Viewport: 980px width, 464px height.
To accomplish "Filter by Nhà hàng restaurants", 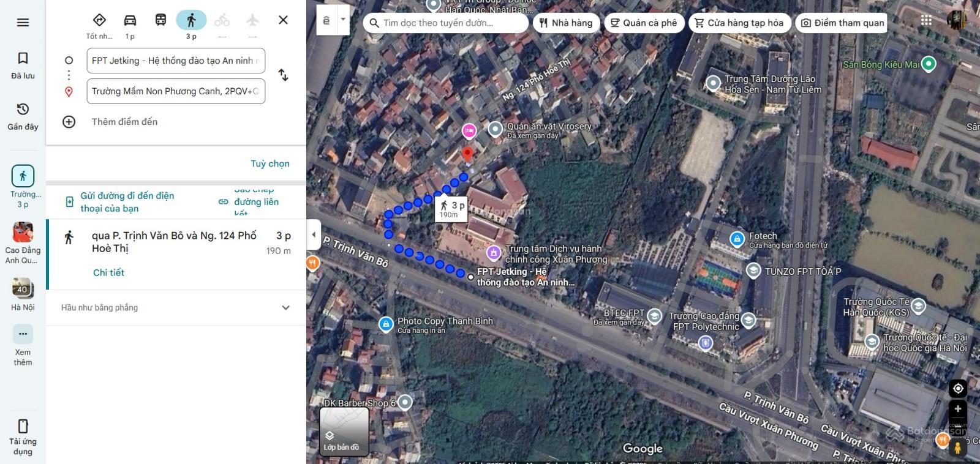I will (x=566, y=23).
